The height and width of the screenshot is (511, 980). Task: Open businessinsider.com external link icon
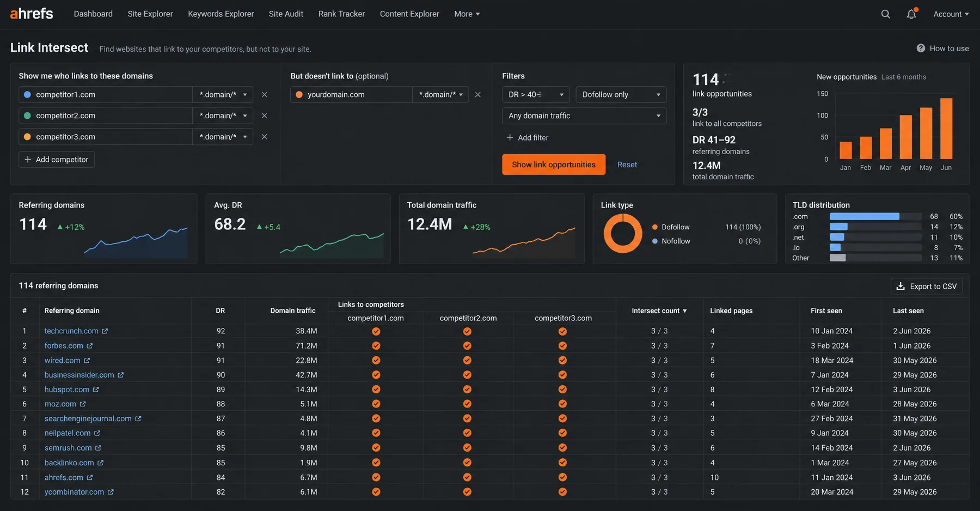pos(121,375)
